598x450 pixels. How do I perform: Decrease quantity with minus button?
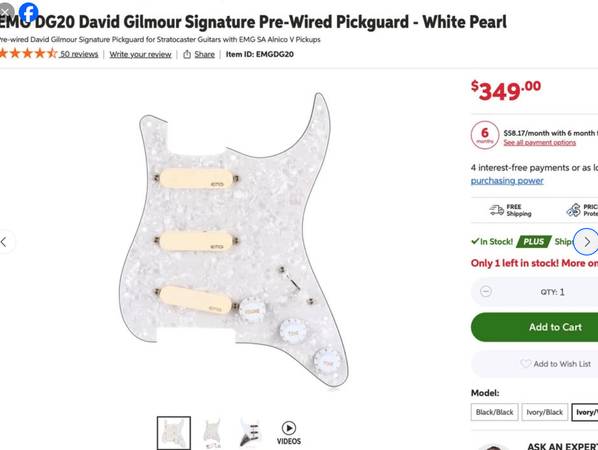point(485,292)
